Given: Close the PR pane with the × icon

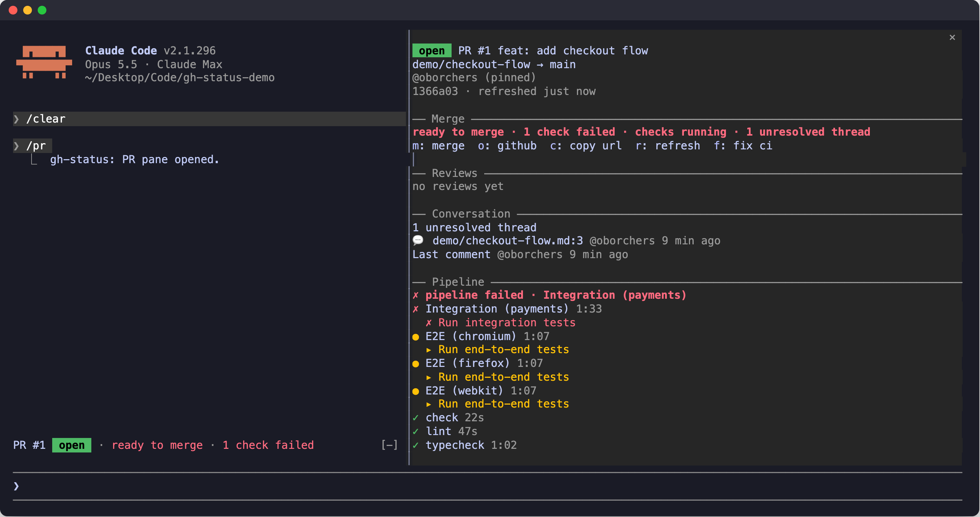Looking at the screenshot, I should (952, 37).
